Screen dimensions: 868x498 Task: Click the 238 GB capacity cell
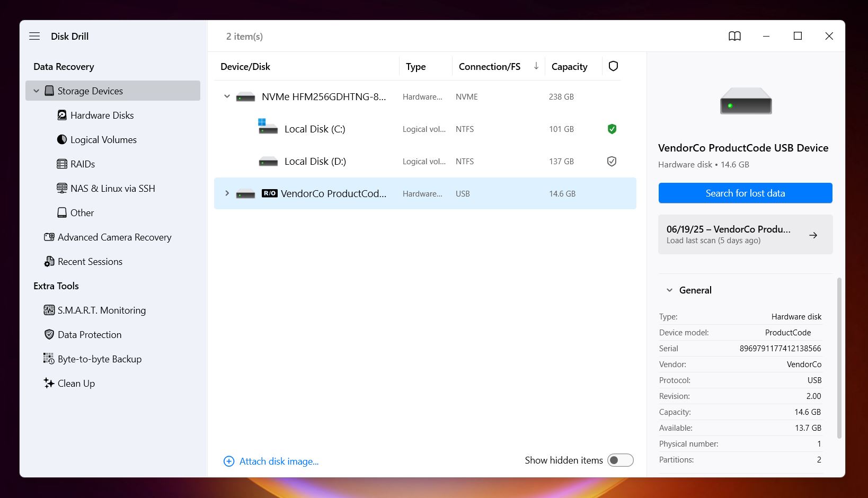(561, 96)
